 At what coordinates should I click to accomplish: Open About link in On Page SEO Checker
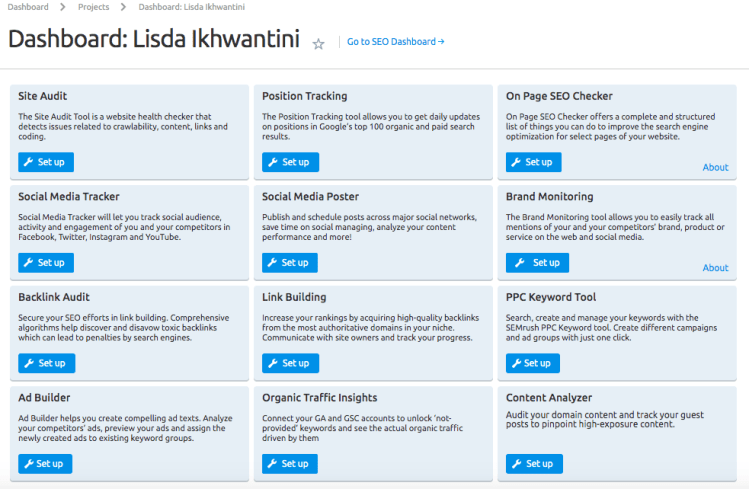[715, 167]
